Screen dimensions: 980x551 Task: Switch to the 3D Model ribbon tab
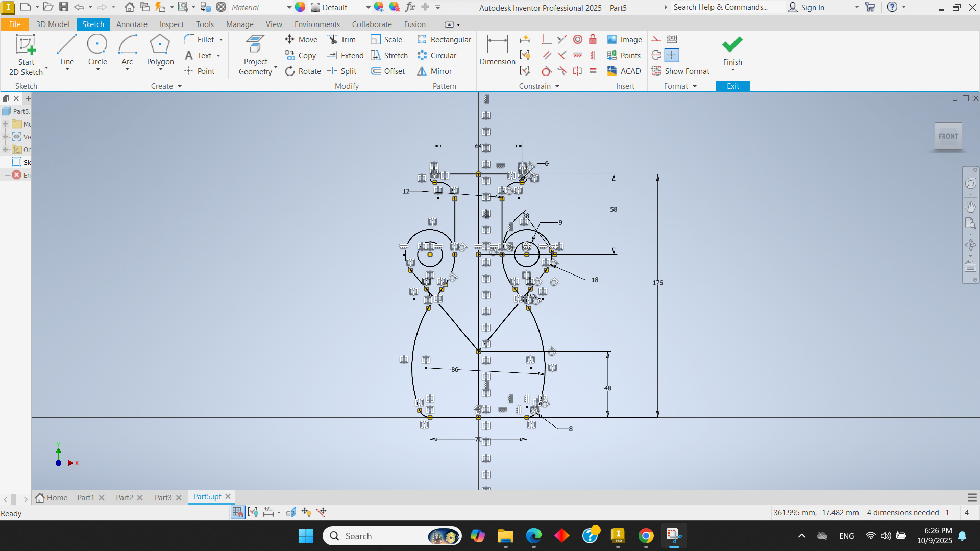pyautogui.click(x=53, y=24)
